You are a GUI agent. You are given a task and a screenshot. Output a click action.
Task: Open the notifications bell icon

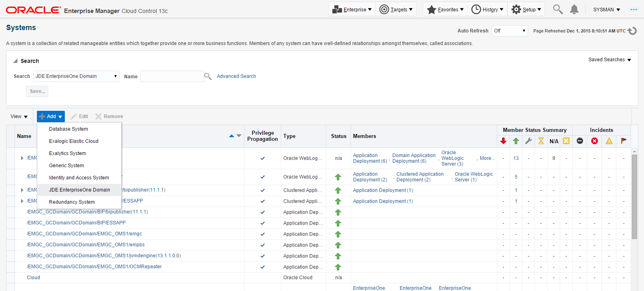click(x=574, y=9)
